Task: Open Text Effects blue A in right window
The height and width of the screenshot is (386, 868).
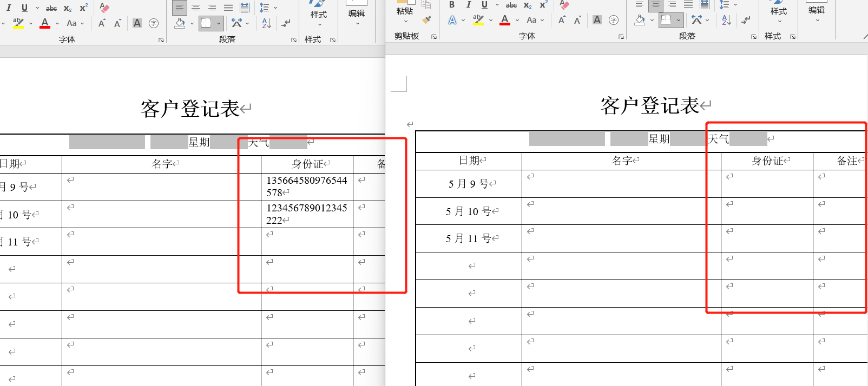Action: pyautogui.click(x=452, y=20)
